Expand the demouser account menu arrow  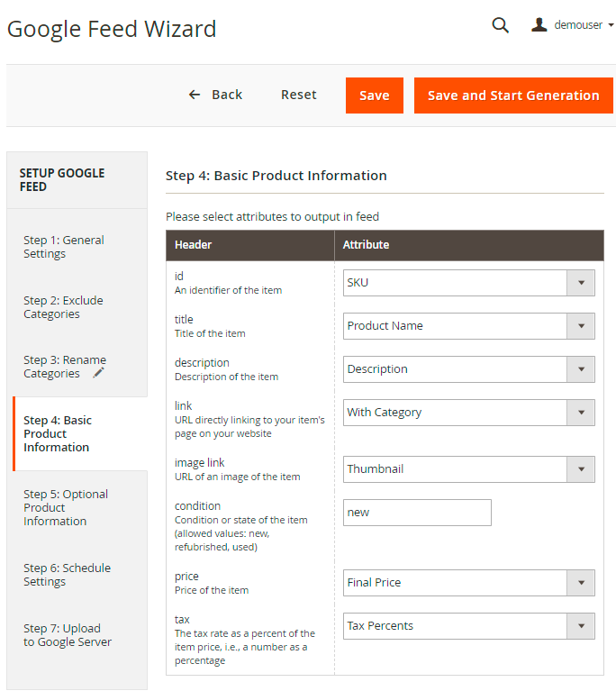click(x=611, y=25)
